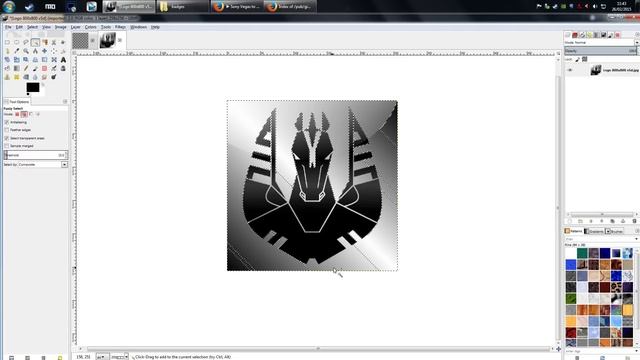Select the Rectangle Select tool
Image resolution: width=640 pixels, height=360 pixels.
7,42
